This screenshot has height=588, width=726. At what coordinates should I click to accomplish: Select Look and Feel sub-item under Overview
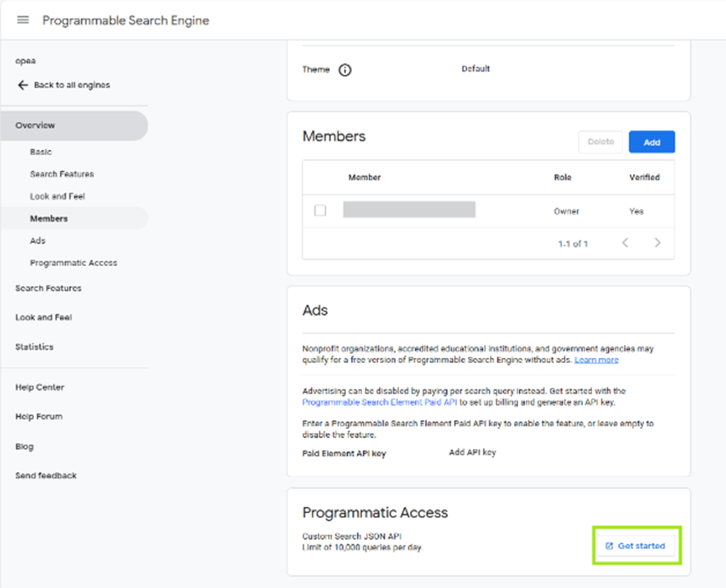tap(57, 196)
